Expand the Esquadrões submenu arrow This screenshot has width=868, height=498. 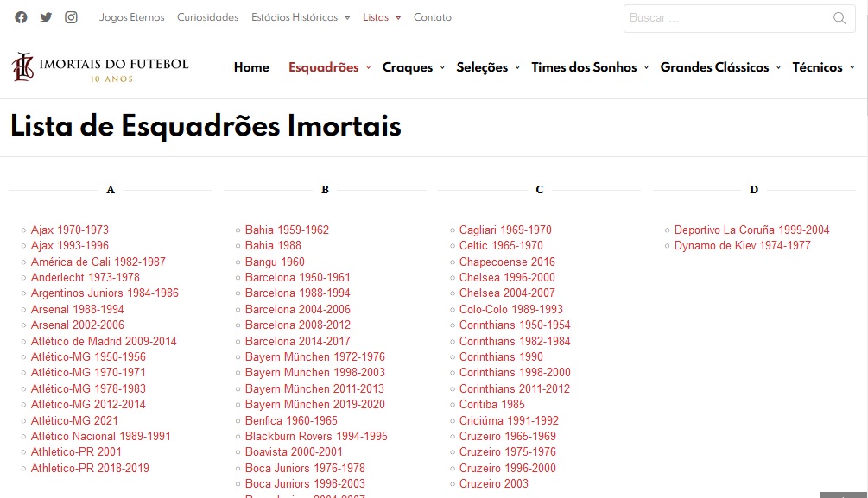click(x=368, y=67)
